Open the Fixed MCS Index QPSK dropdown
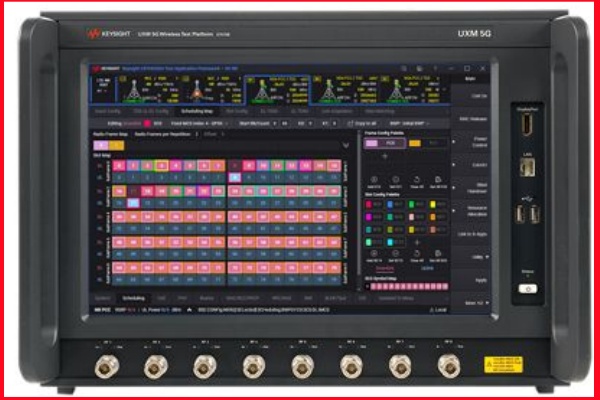 pos(199,124)
